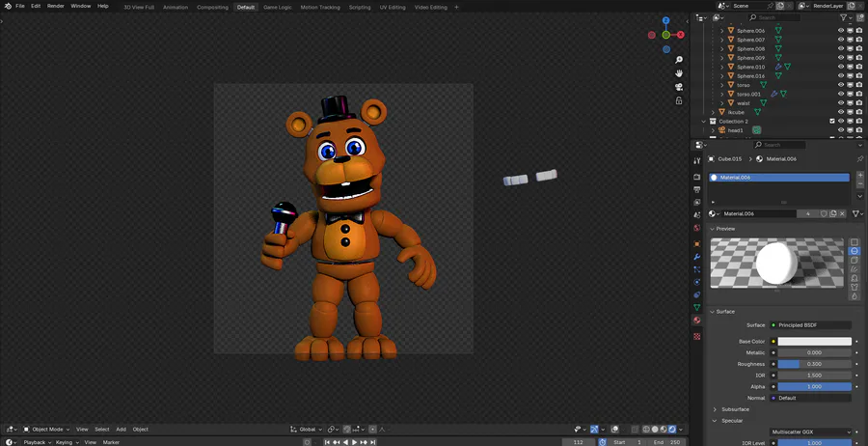
Task: Click the pan hand icon in viewport
Action: pos(679,73)
